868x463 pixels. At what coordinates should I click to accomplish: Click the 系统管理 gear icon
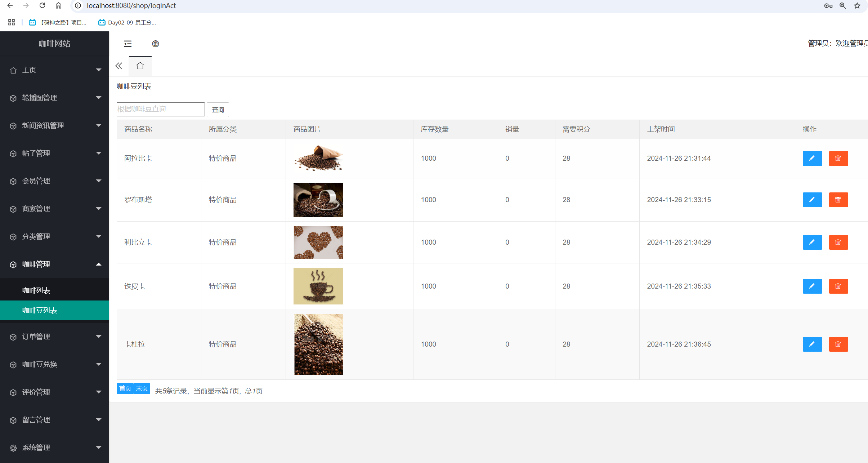click(x=13, y=448)
